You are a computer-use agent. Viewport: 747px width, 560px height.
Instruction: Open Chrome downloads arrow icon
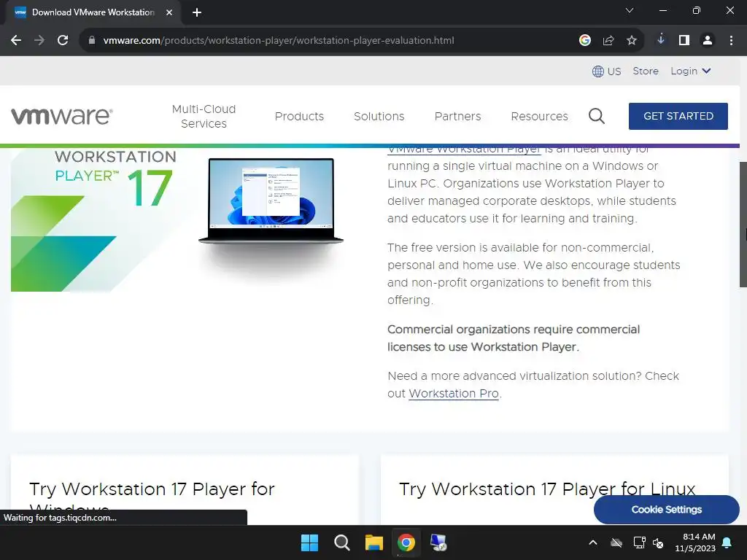pos(661,39)
